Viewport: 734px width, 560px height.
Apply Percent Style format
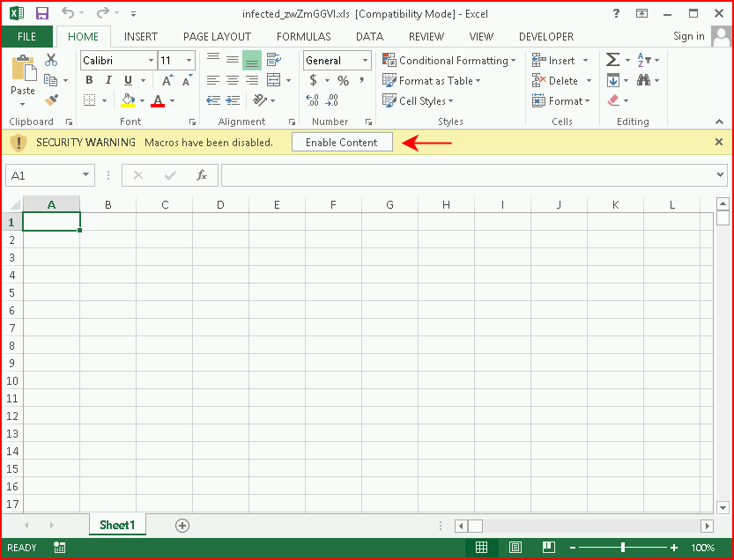[343, 80]
